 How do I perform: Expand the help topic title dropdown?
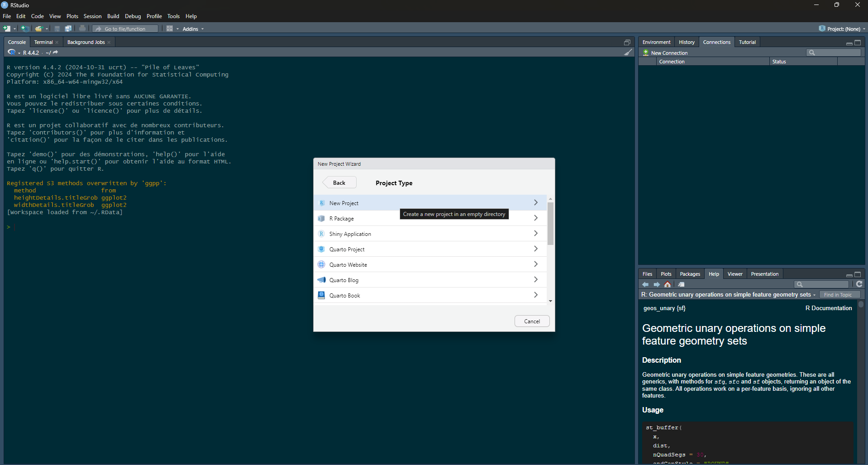click(814, 295)
